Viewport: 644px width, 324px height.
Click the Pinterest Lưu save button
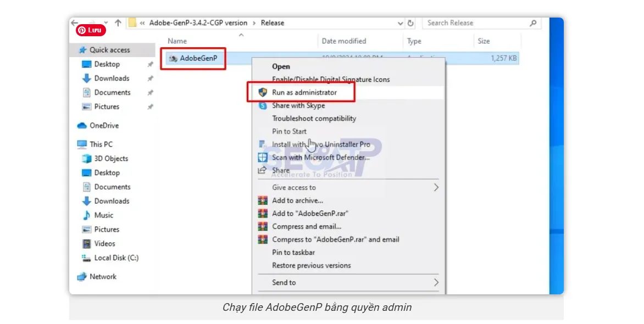pos(91,30)
